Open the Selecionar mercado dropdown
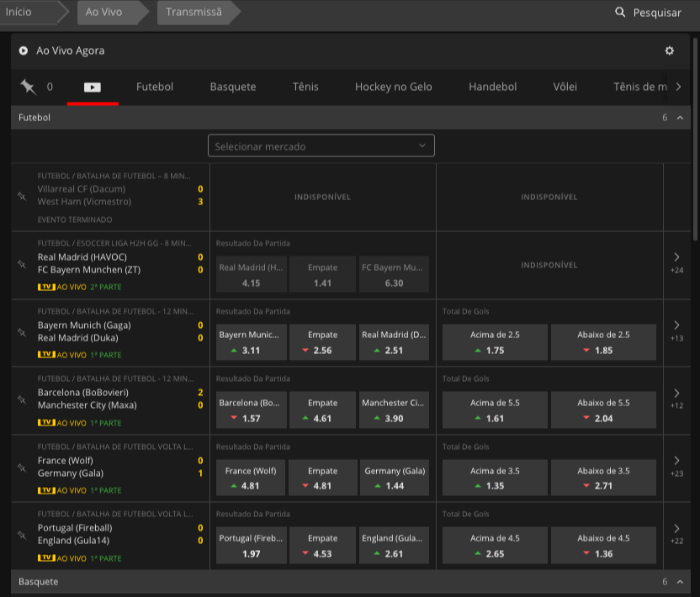The height and width of the screenshot is (597, 700). click(321, 146)
